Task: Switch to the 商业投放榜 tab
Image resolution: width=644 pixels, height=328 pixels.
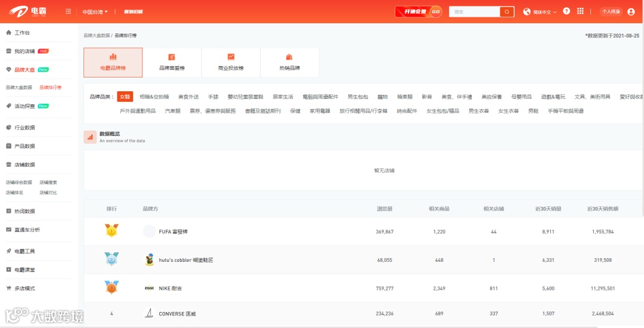Action: (231, 63)
